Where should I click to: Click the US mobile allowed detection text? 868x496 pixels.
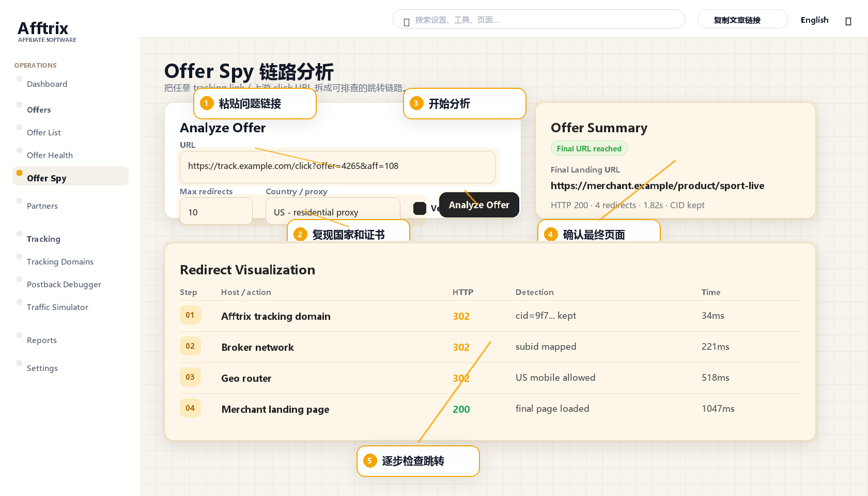[555, 378]
